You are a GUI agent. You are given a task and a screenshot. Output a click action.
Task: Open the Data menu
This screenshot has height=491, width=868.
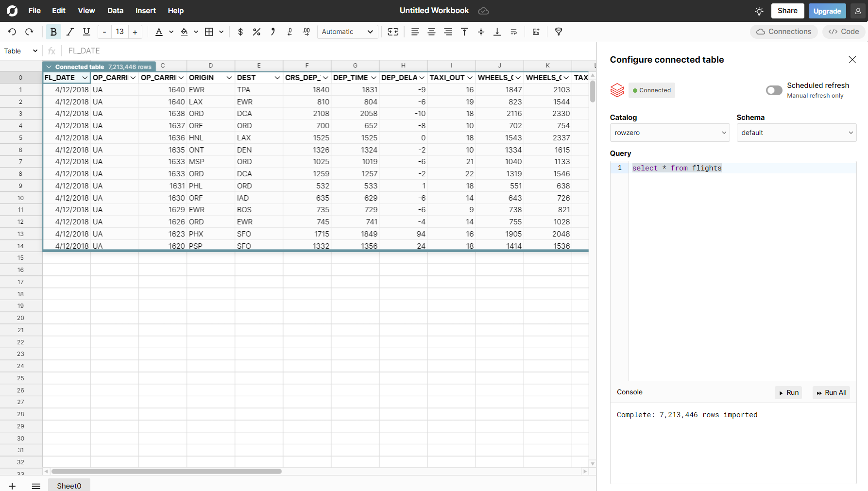point(115,11)
